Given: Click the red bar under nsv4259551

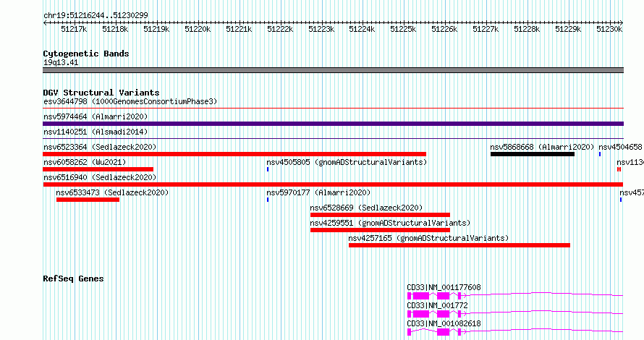Looking at the screenshot, I should point(381,230).
